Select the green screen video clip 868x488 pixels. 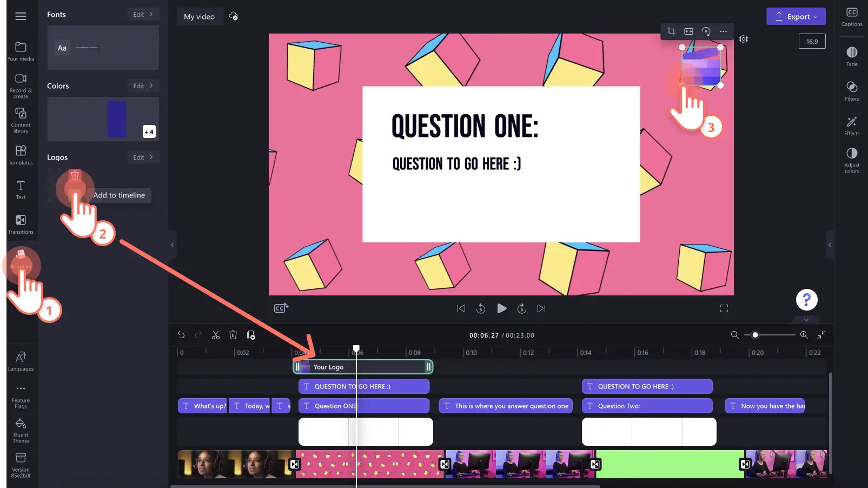point(670,464)
